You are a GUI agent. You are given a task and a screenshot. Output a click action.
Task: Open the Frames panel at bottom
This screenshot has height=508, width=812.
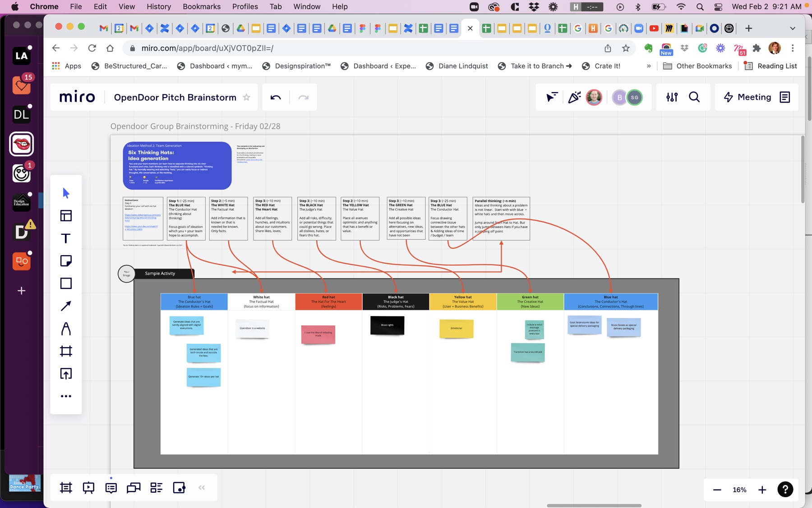[x=66, y=488]
